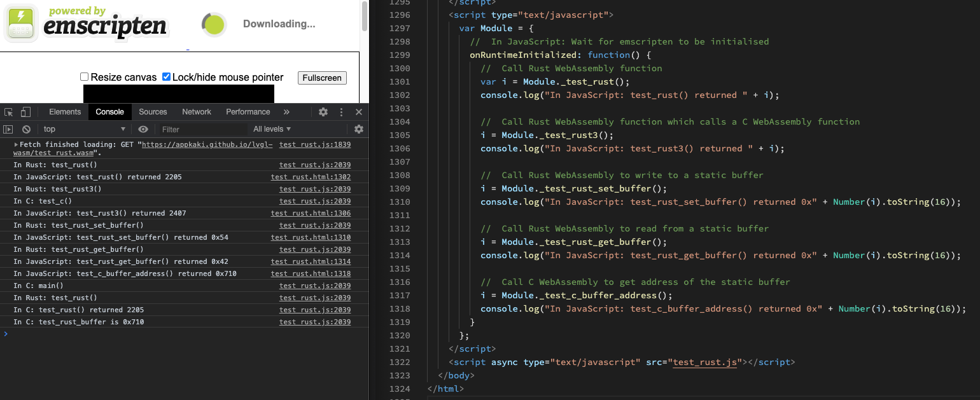This screenshot has width=980, height=400.
Task: Enable the Resize canvas checkbox
Action: tap(84, 77)
